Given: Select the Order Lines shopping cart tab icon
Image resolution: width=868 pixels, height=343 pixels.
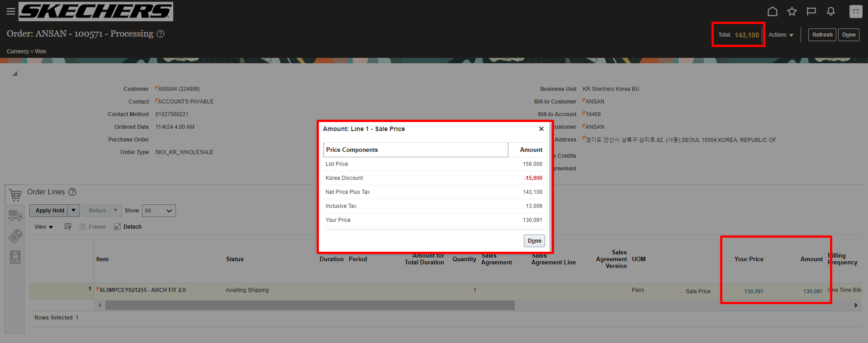Looking at the screenshot, I should tap(15, 195).
